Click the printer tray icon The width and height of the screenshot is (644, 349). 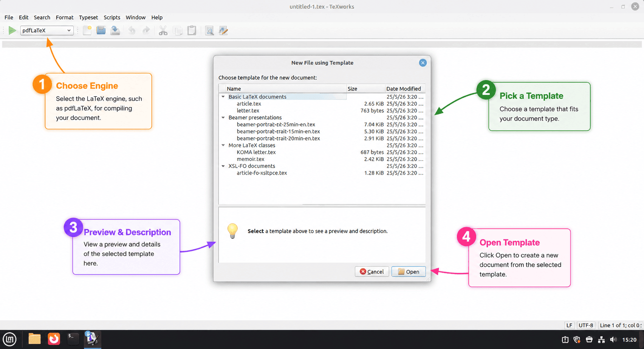tap(589, 340)
